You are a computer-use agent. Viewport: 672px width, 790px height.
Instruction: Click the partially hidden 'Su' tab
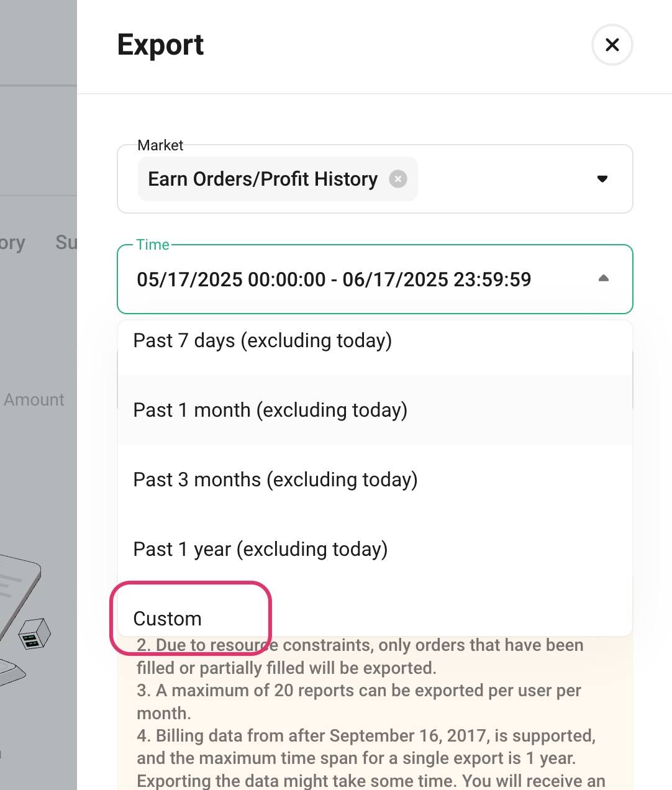coord(66,242)
